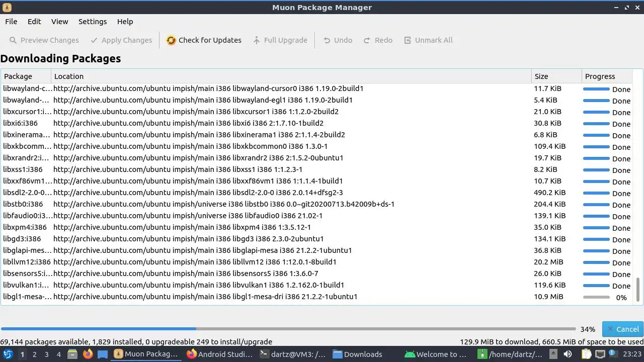Select the libxpm4:i386 package row
644x362 pixels.
click(x=315, y=227)
